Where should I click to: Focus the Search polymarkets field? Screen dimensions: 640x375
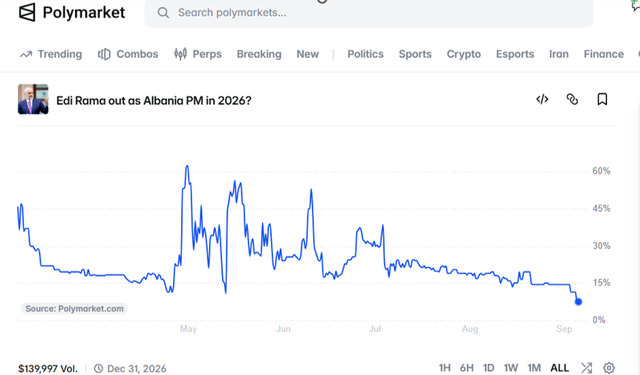tap(369, 13)
